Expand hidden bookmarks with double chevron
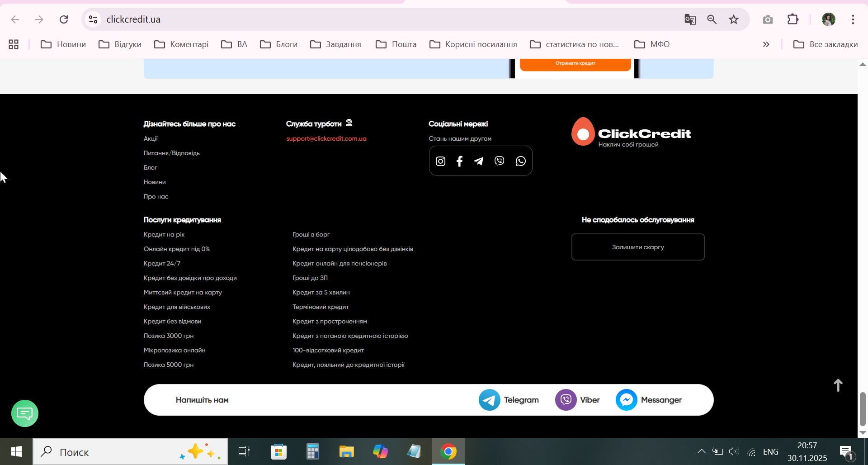868x465 pixels. [x=766, y=44]
